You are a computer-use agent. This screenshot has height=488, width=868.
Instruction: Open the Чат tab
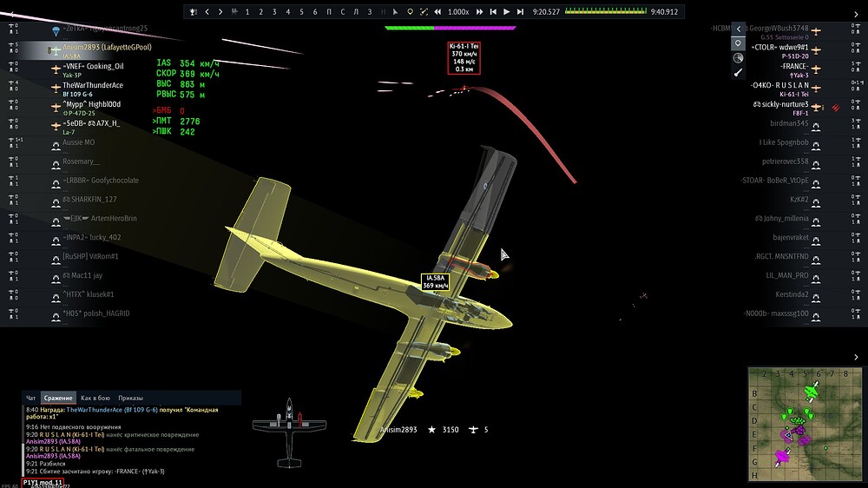tap(31, 398)
